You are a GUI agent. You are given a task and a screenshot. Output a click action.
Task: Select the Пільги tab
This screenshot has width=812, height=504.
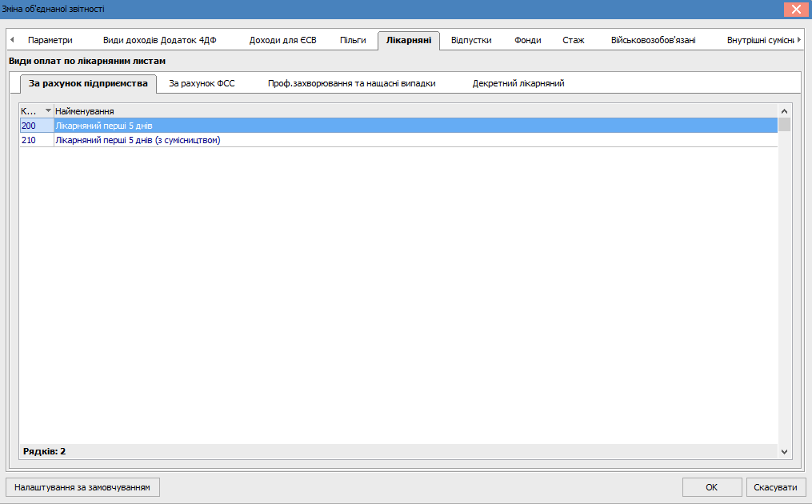coord(353,40)
